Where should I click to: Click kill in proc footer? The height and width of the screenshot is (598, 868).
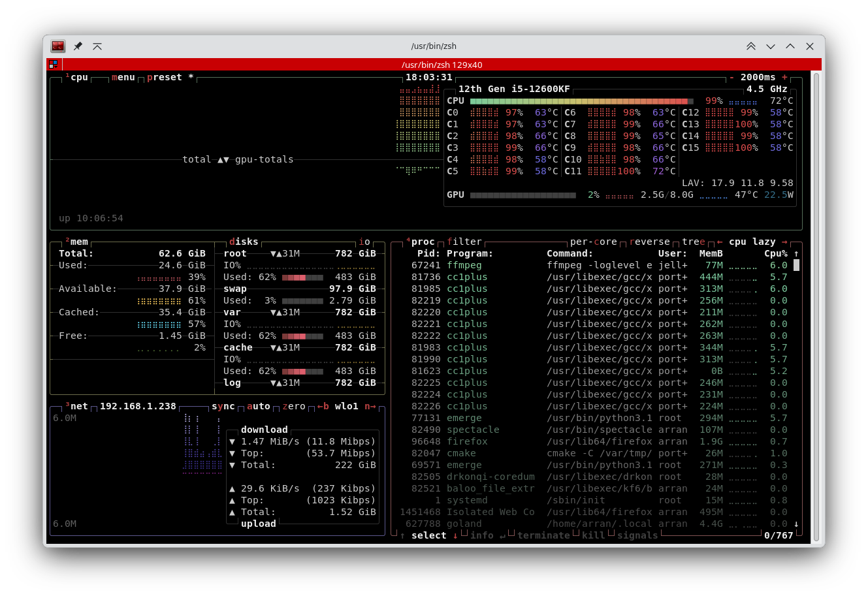594,535
